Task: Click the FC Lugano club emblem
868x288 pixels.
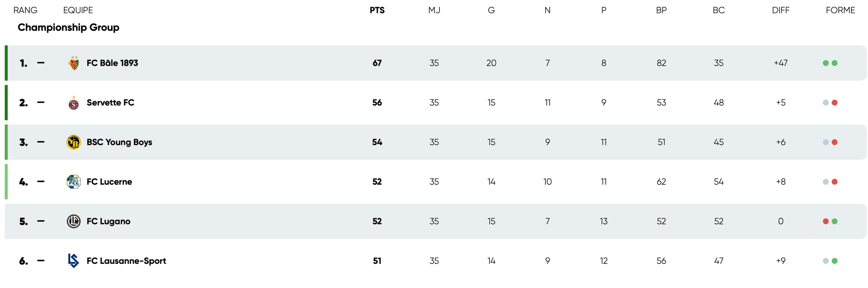Action: pyautogui.click(x=73, y=221)
